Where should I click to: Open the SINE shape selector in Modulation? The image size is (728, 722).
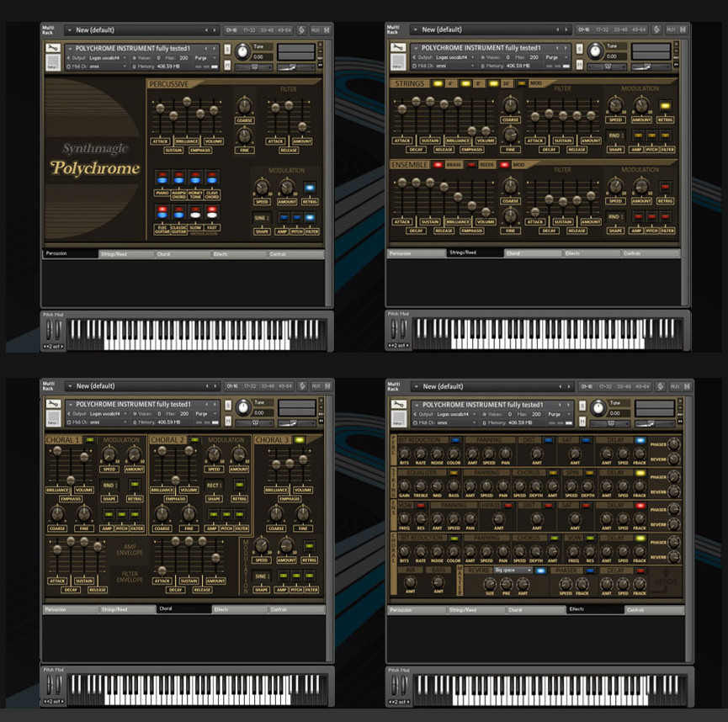262,218
